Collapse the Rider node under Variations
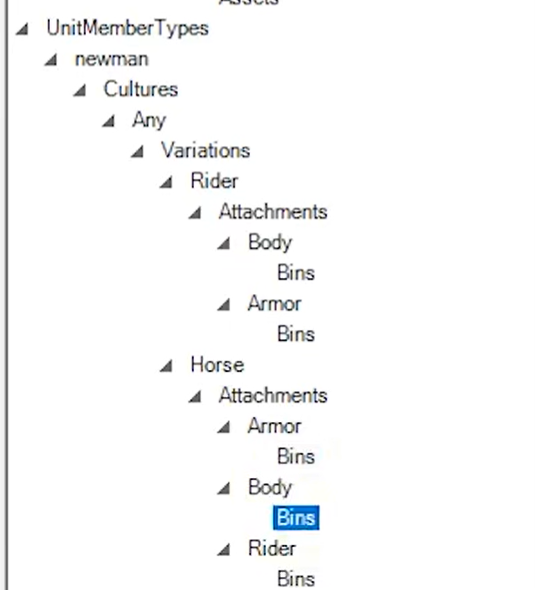The width and height of the screenshot is (540, 590). [166, 182]
